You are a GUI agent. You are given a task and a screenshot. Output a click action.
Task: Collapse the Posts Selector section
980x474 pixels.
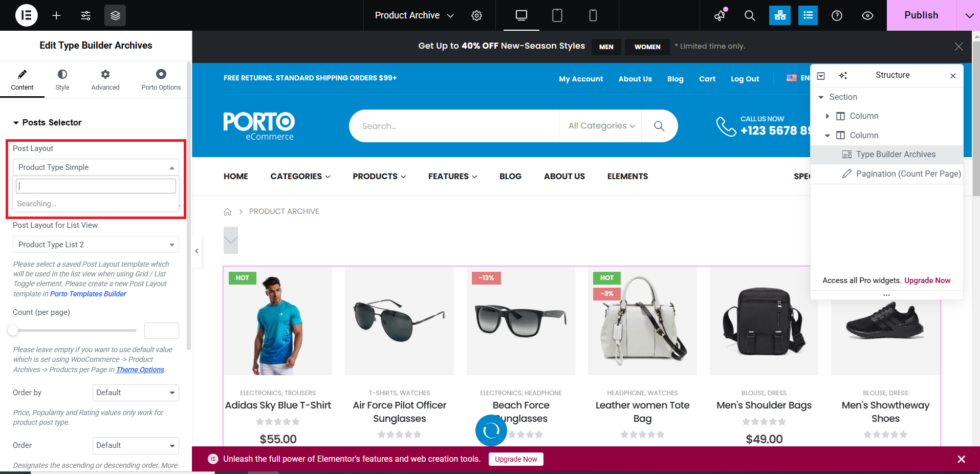pyautogui.click(x=47, y=122)
